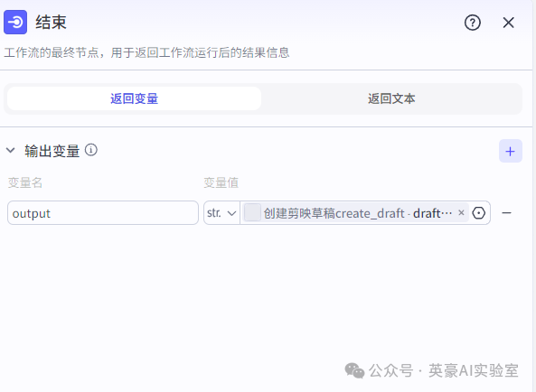This screenshot has height=392, width=536.
Task: Remove the output variable row
Action: (506, 213)
